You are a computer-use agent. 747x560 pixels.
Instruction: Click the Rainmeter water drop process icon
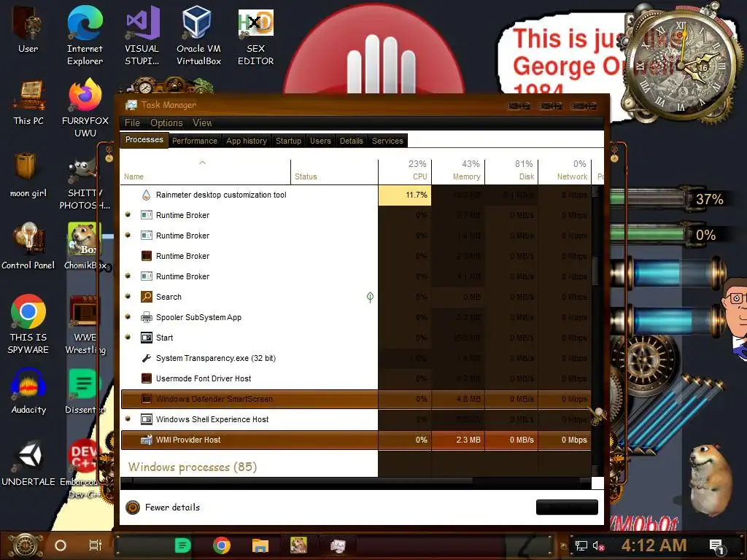tap(146, 195)
